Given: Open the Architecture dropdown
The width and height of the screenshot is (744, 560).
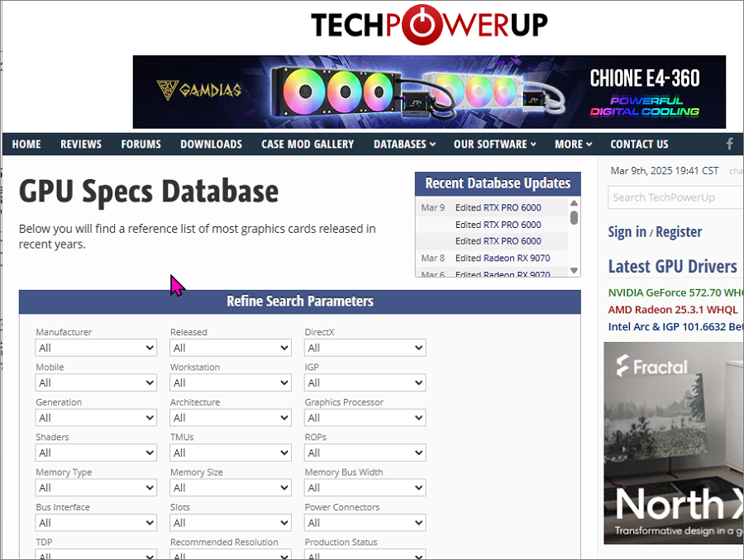Looking at the screenshot, I should 231,418.
